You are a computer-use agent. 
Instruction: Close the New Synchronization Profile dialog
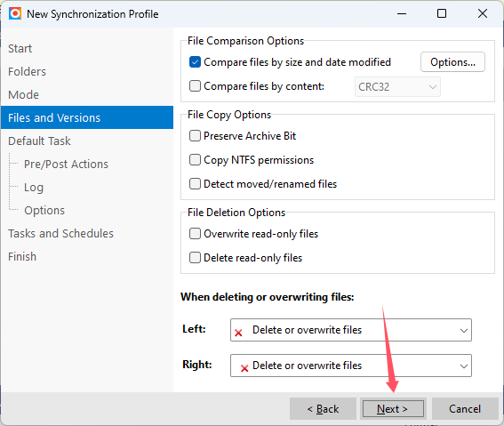[482, 13]
